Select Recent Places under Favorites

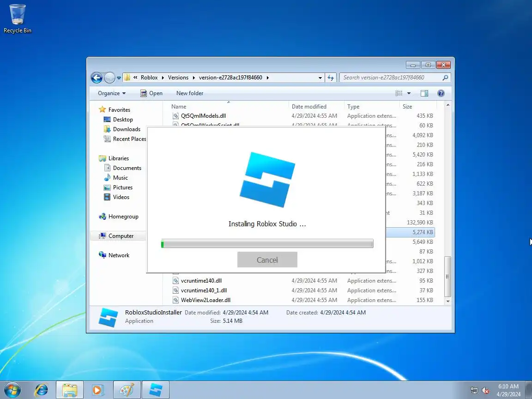pos(125,139)
